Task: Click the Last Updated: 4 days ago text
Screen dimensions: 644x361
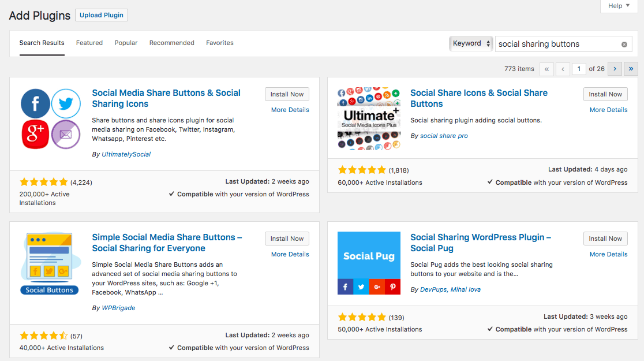Action: click(587, 169)
